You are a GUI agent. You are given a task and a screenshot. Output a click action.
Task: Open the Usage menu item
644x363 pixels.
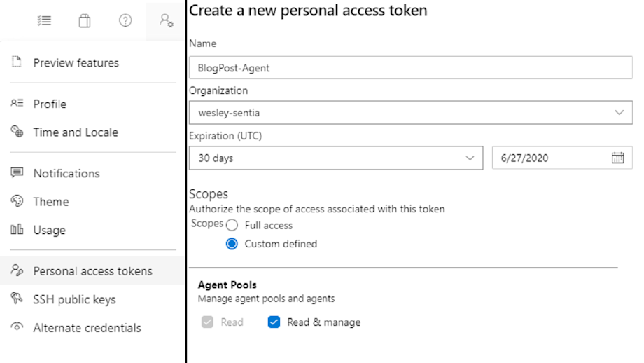(x=49, y=231)
